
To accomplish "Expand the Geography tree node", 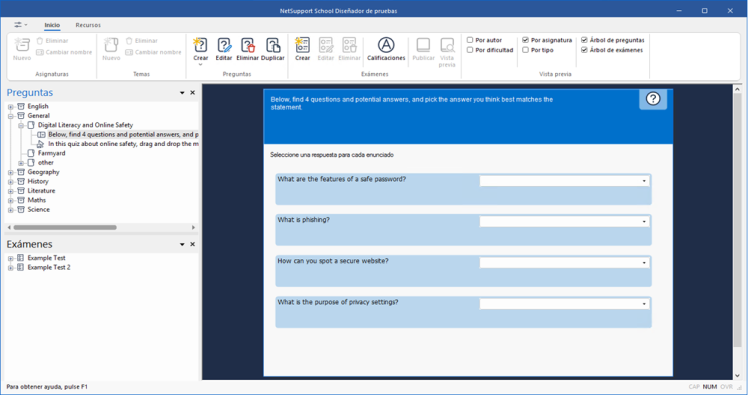I will (x=10, y=172).
